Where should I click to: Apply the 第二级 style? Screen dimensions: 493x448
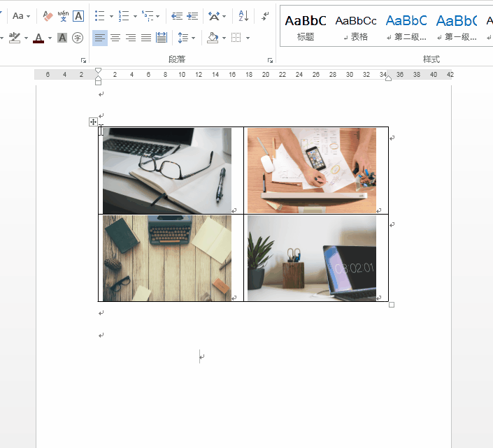click(406, 28)
